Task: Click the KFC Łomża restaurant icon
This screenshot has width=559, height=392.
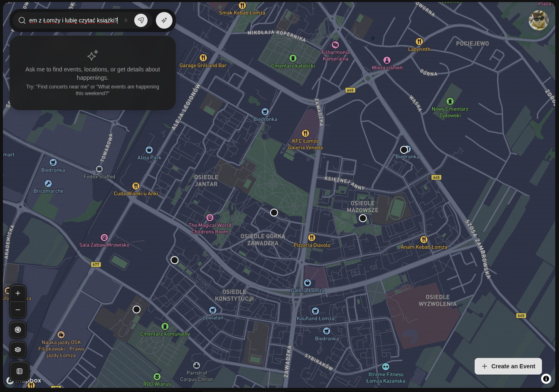Action: (x=305, y=133)
